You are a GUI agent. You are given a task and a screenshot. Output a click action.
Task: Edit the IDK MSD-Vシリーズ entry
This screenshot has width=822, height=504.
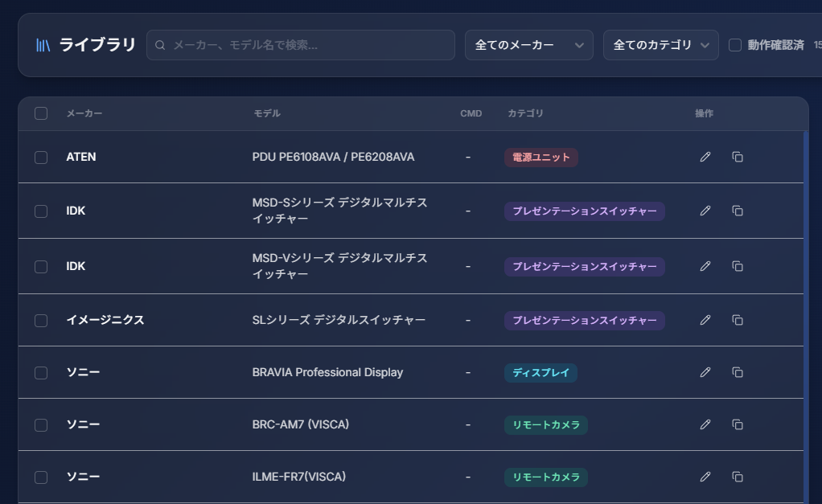[705, 266]
